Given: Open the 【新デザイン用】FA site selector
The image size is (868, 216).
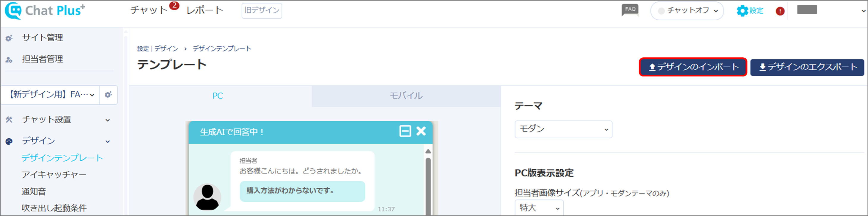Looking at the screenshot, I should pos(51,95).
